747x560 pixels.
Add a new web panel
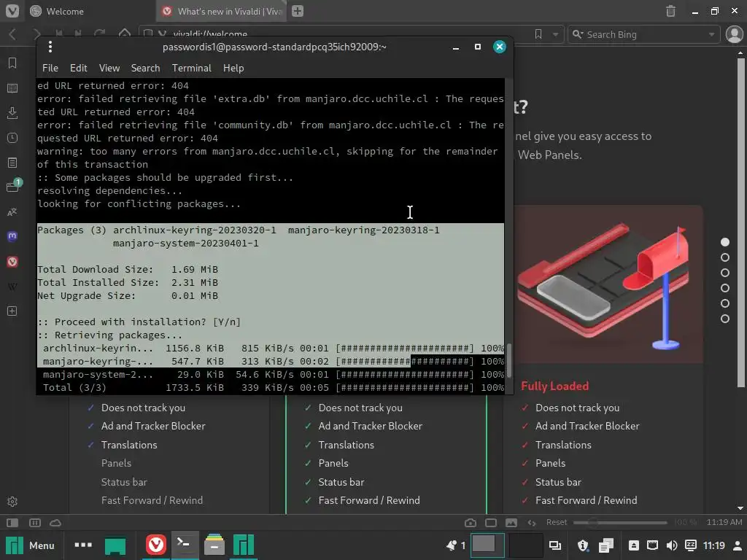[x=12, y=311]
